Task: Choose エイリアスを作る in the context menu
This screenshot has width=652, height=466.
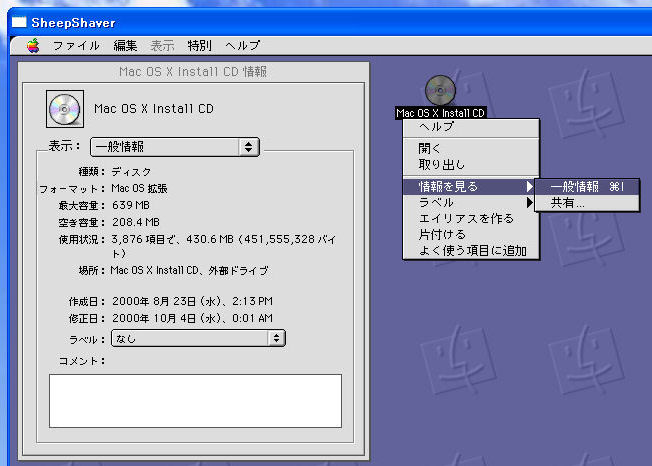Action: coord(471,219)
